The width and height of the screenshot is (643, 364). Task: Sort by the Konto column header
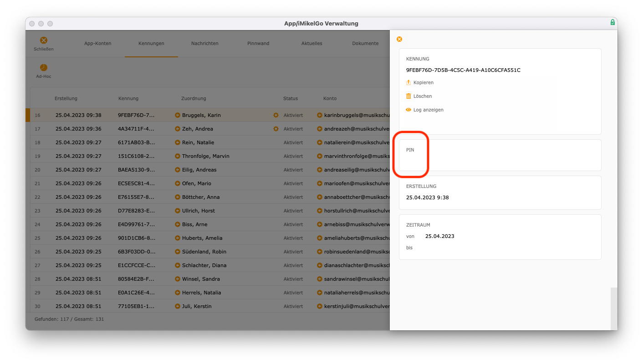click(x=330, y=98)
